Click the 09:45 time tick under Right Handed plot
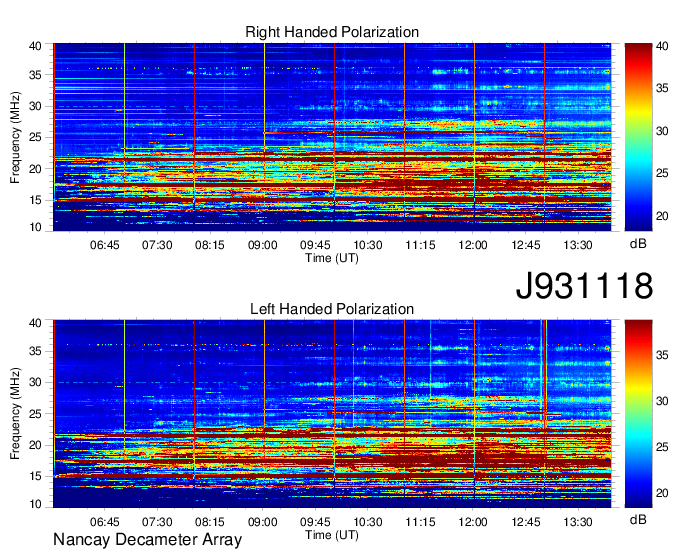Screen dimensions: 680x552 pos(315,245)
